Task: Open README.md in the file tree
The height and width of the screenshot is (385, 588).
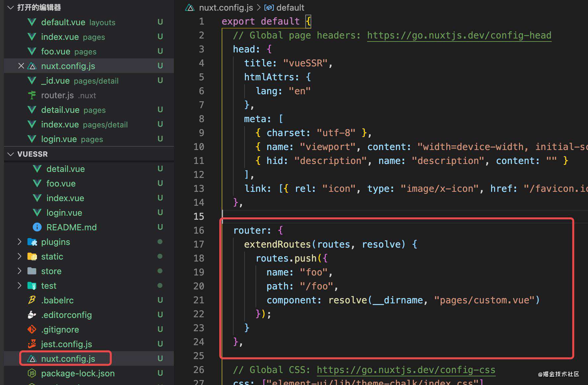Action: [89, 227]
